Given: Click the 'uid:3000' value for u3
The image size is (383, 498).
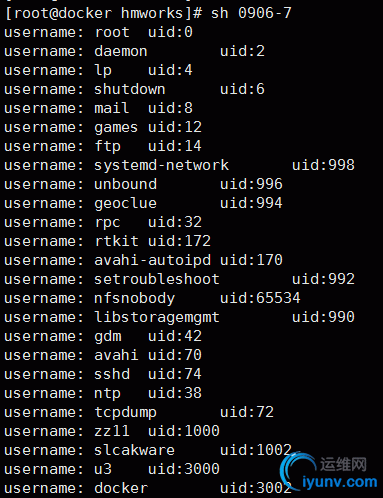Looking at the screenshot, I should tap(184, 469).
